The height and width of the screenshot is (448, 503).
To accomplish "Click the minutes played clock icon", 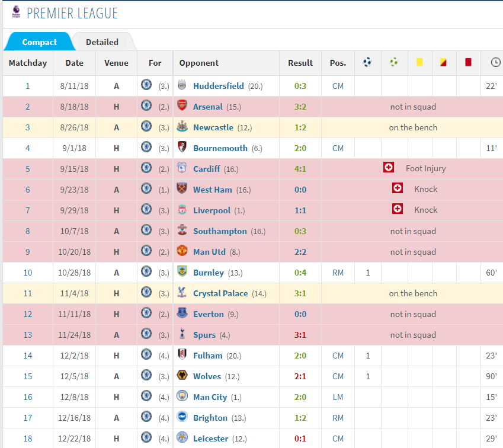I will coord(496,62).
